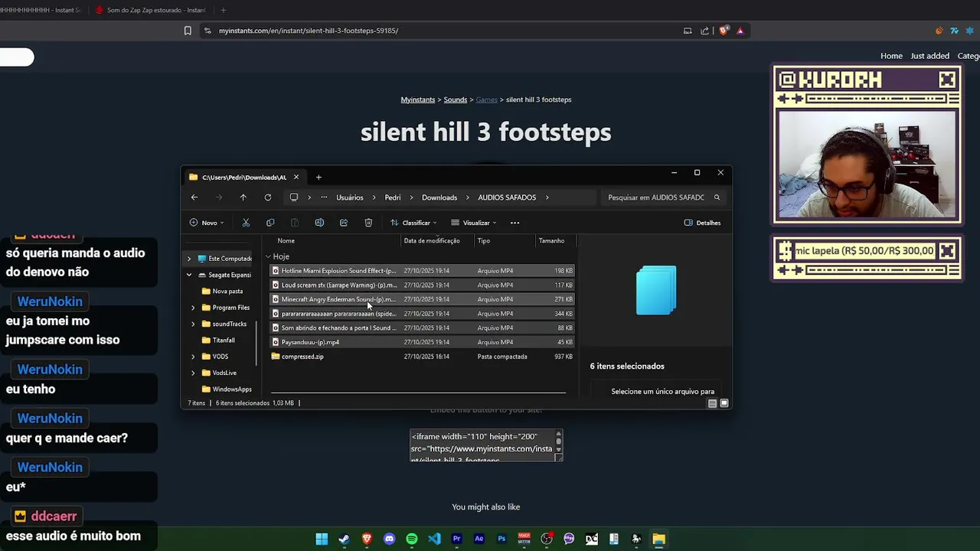
Task: Cut the selected files
Action: click(246, 223)
